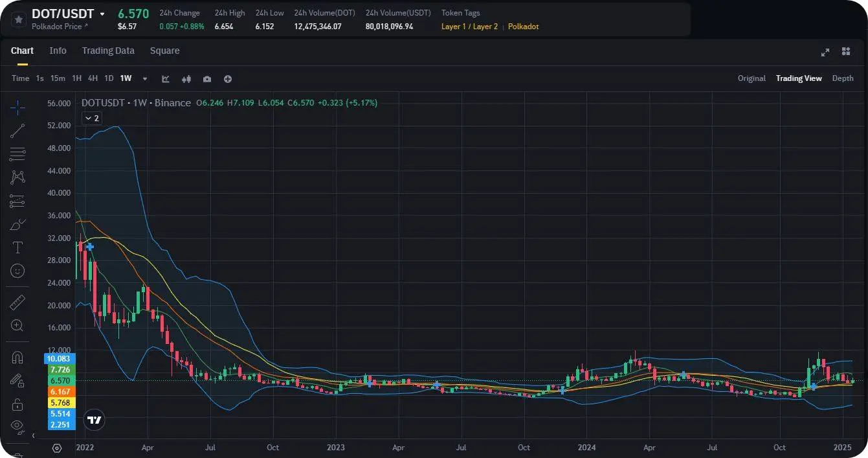Open the Polkadot Price link

click(x=60, y=27)
